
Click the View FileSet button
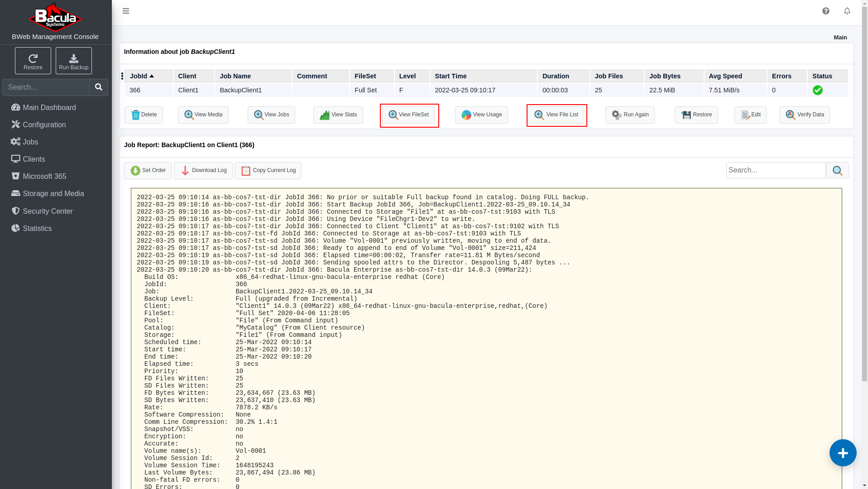coord(408,115)
